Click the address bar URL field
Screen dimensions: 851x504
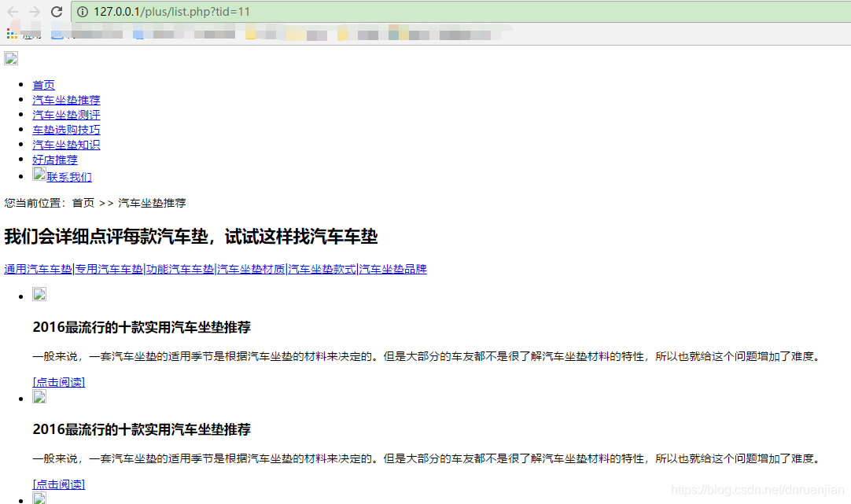pyautogui.click(x=462, y=12)
